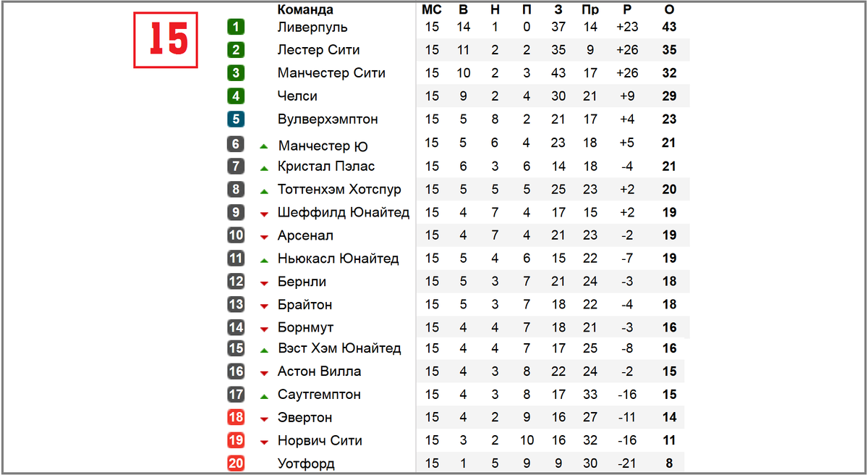The image size is (868, 475).
Task: Select the Тоттенхэм Хотспур team name
Action: click(339, 190)
